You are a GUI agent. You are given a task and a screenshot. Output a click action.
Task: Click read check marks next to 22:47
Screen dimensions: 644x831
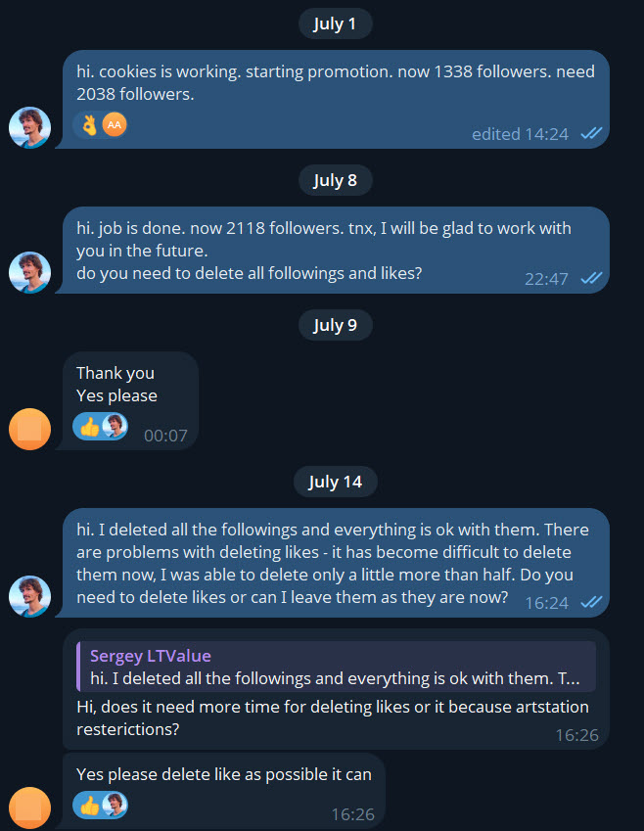tap(591, 278)
